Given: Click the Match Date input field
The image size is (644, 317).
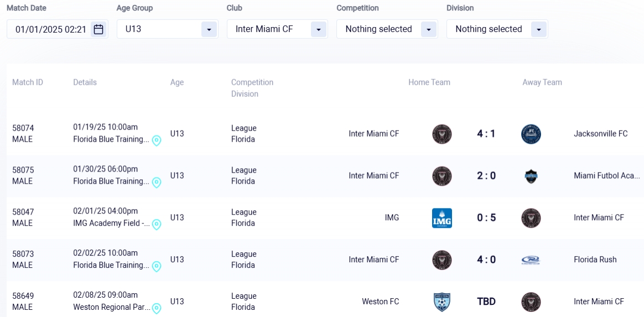Looking at the screenshot, I should (x=50, y=29).
